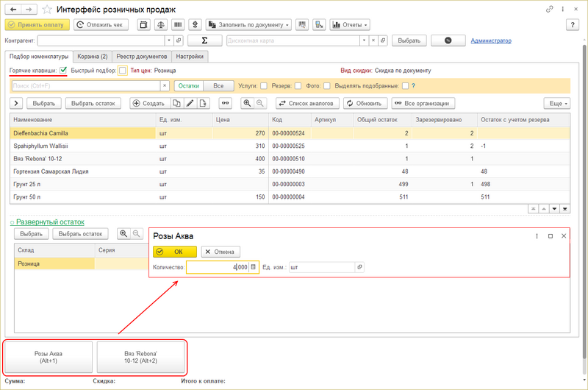This screenshot has height=390, width=588.
Task: Open the Еще dropdown menu
Action: 556,103
